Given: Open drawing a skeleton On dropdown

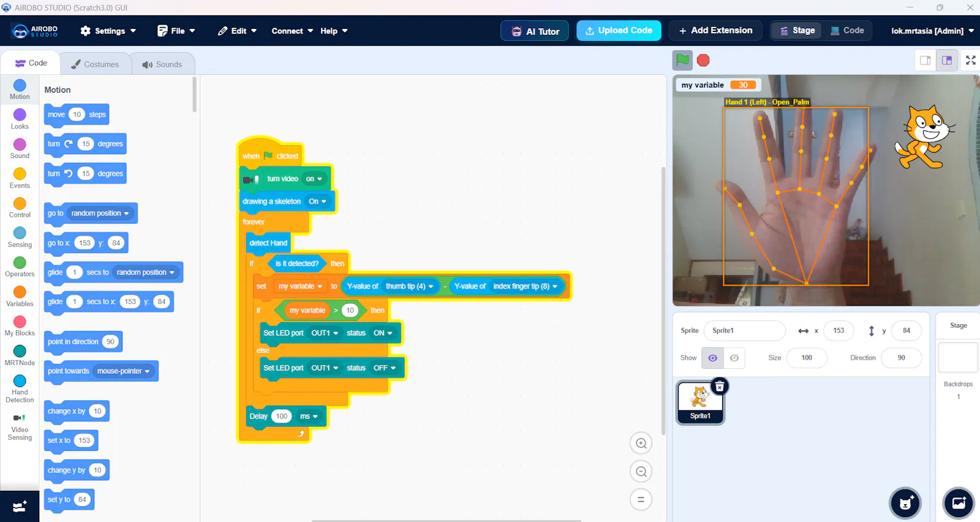Looking at the screenshot, I should [317, 202].
